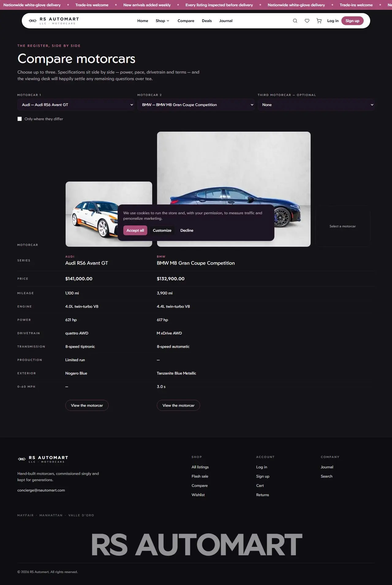
Task: Open the wishlist heart icon
Action: [x=307, y=21]
